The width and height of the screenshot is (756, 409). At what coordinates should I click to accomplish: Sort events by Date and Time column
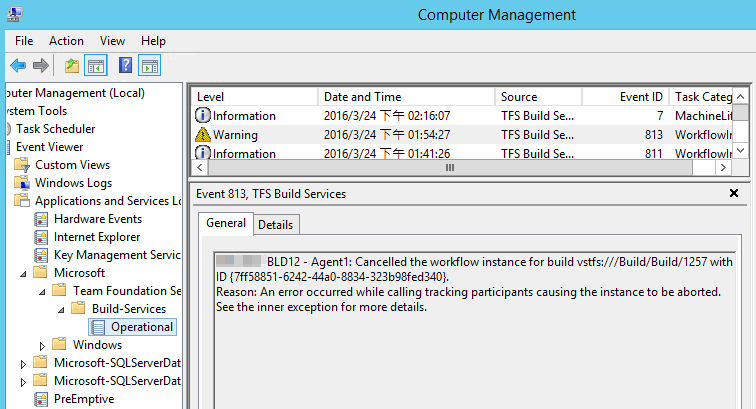tap(404, 97)
